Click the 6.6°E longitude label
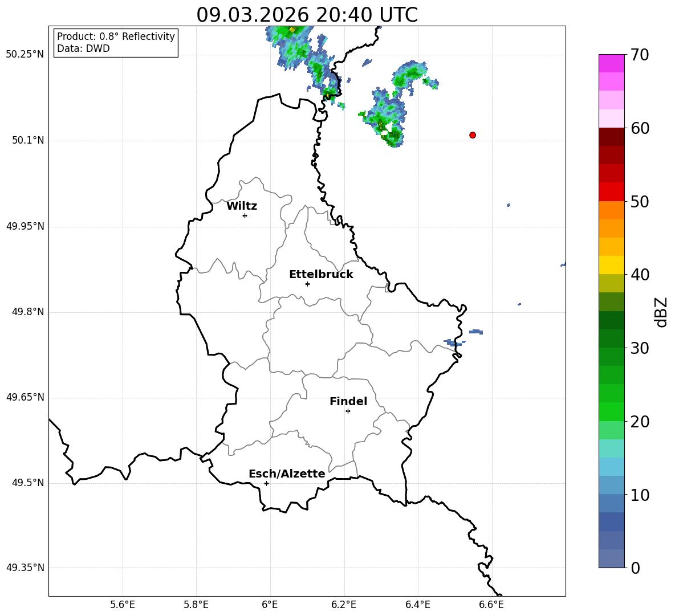Viewport: 675px width, 616px height. (x=491, y=605)
